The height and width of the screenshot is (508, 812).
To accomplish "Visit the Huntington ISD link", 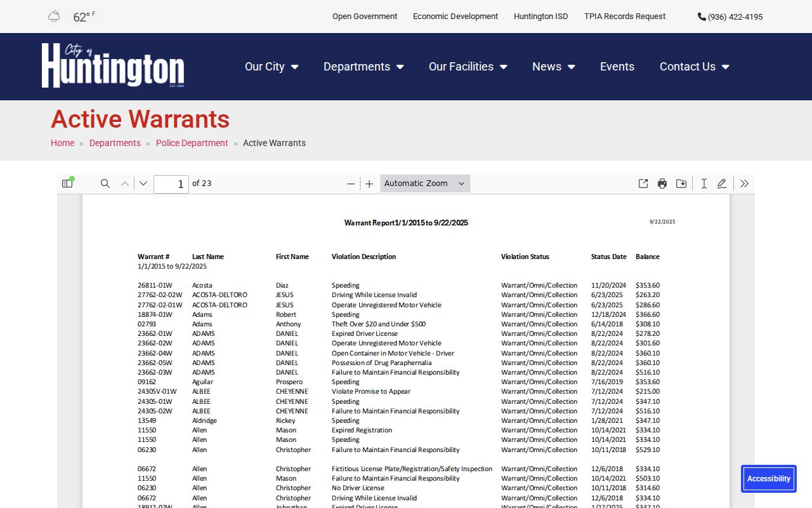I will click(541, 17).
